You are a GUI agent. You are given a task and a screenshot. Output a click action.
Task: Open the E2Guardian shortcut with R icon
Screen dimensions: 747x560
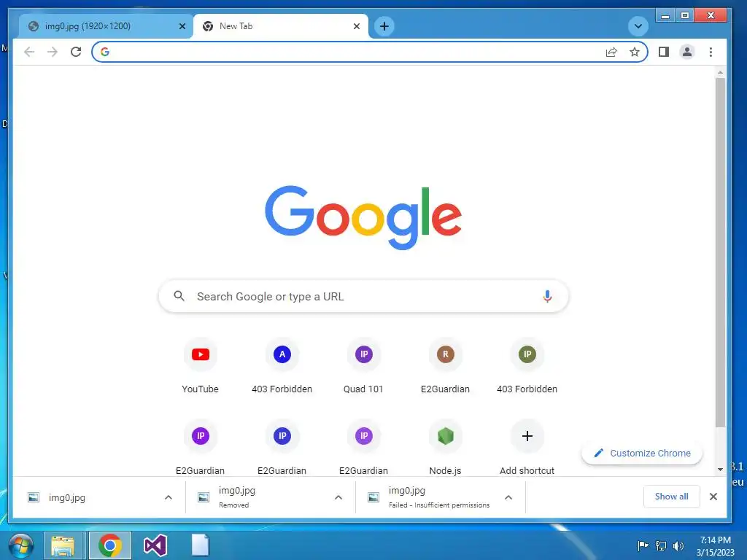click(x=446, y=366)
